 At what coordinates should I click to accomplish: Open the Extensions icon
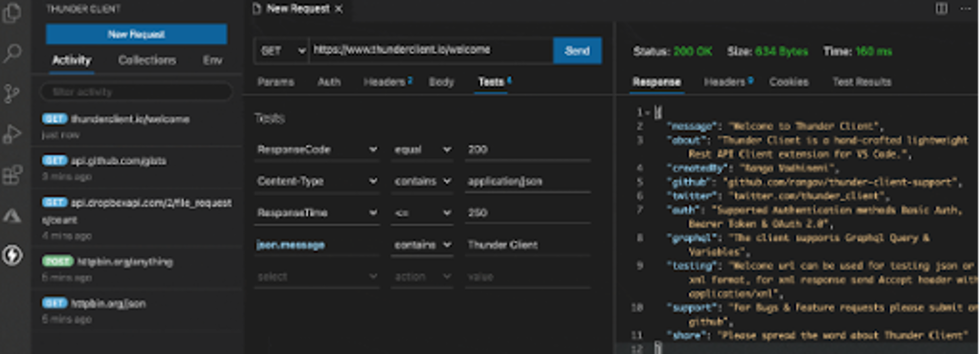point(12,174)
